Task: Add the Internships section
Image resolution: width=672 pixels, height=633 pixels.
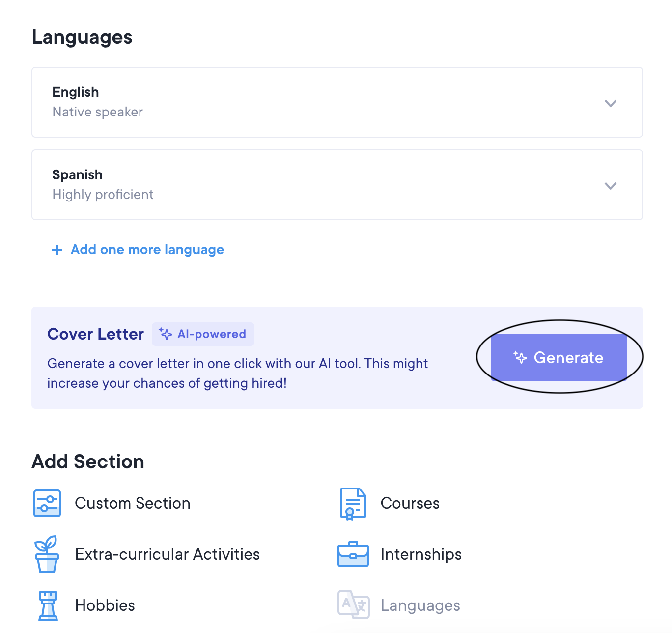Action: 421,554
